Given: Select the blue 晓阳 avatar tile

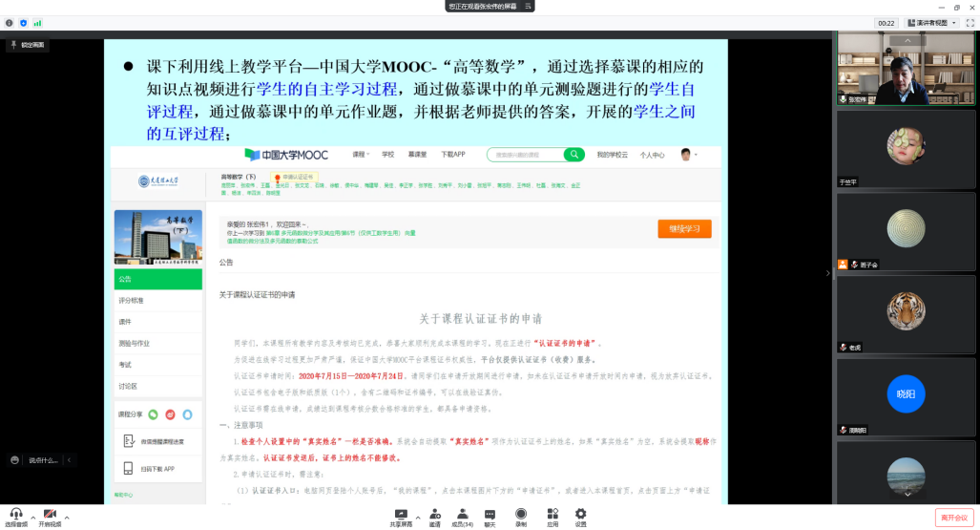Looking at the screenshot, I should (x=906, y=396).
